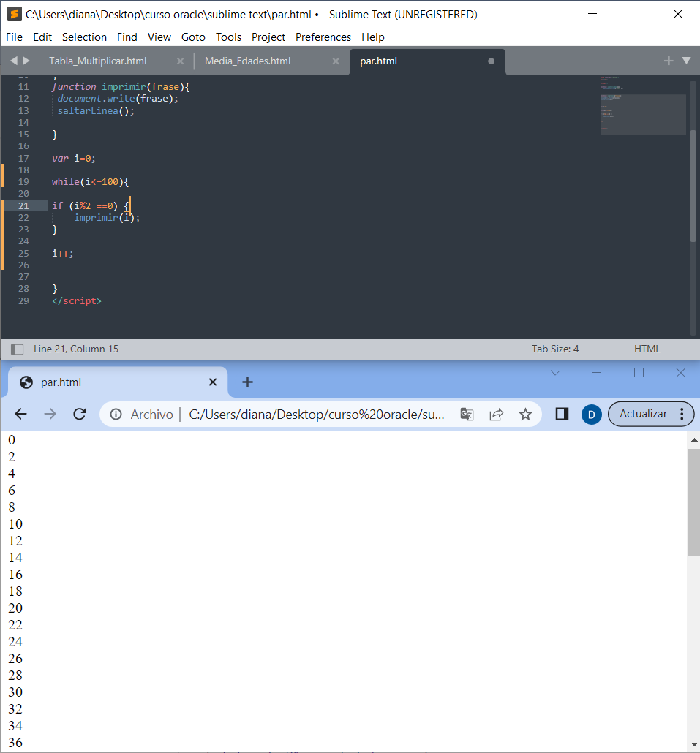This screenshot has width=700, height=753.
Task: Go to previous tab with left arrow
Action: pos(13,61)
